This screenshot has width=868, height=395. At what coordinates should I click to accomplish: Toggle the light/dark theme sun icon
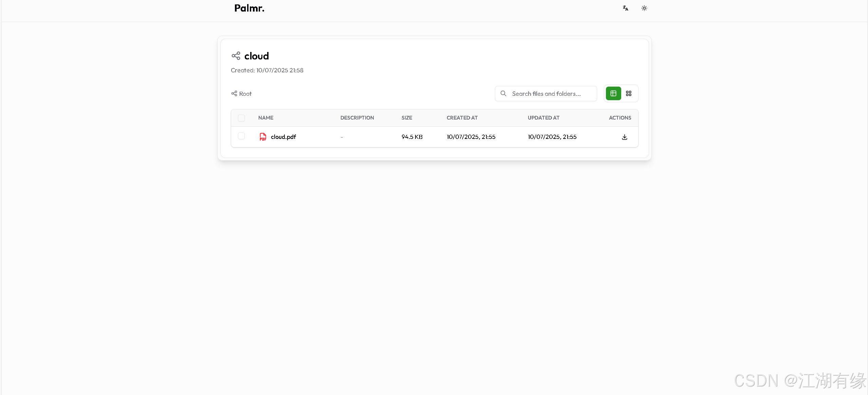tap(644, 8)
